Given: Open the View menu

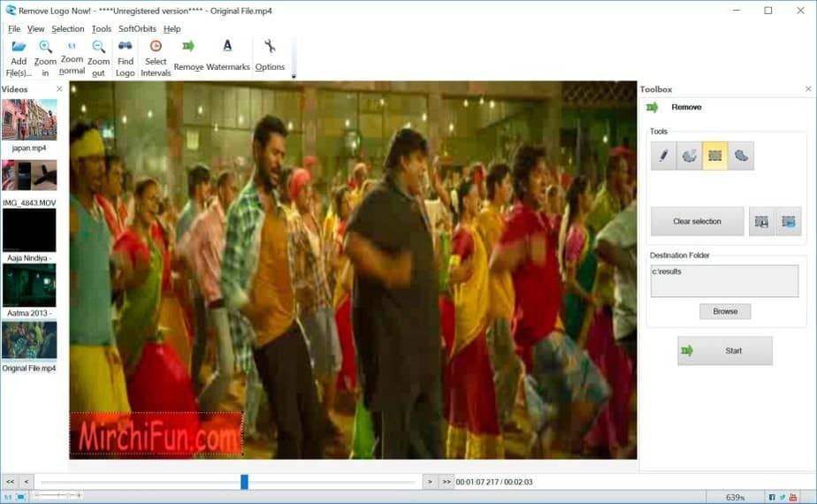Looking at the screenshot, I should coord(35,28).
